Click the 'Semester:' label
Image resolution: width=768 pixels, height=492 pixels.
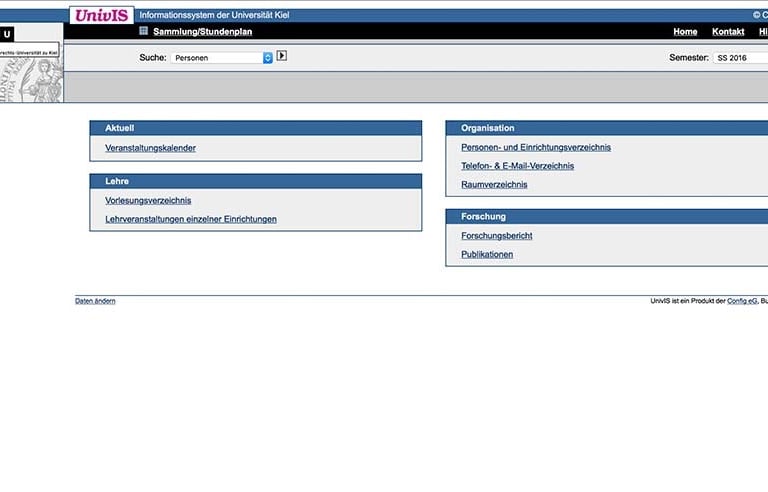(689, 58)
